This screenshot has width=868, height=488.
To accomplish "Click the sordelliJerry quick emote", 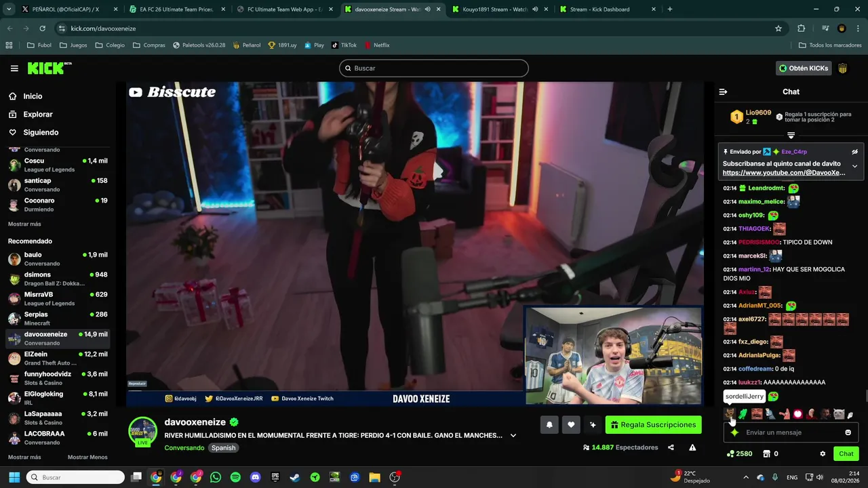I will [x=730, y=413].
